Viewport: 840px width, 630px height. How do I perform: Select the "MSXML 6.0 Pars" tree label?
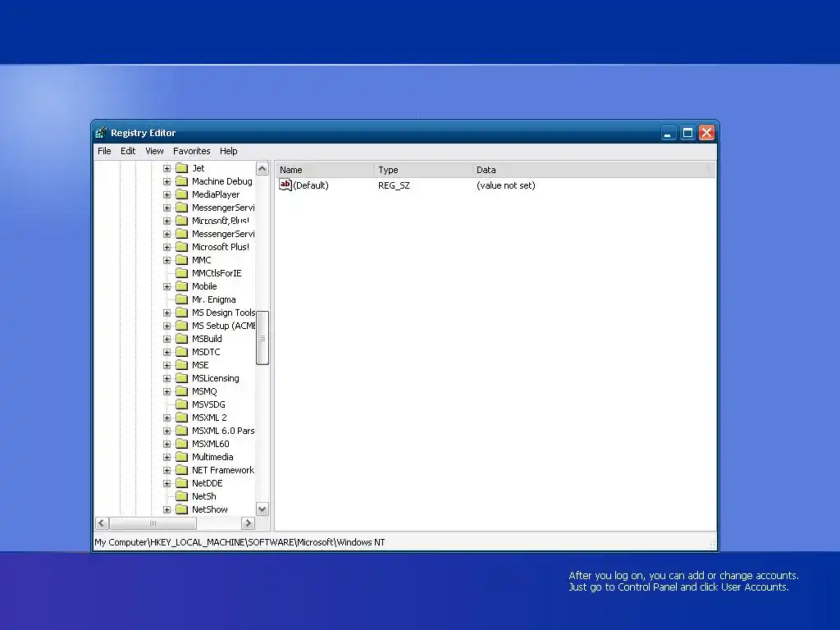(x=223, y=431)
